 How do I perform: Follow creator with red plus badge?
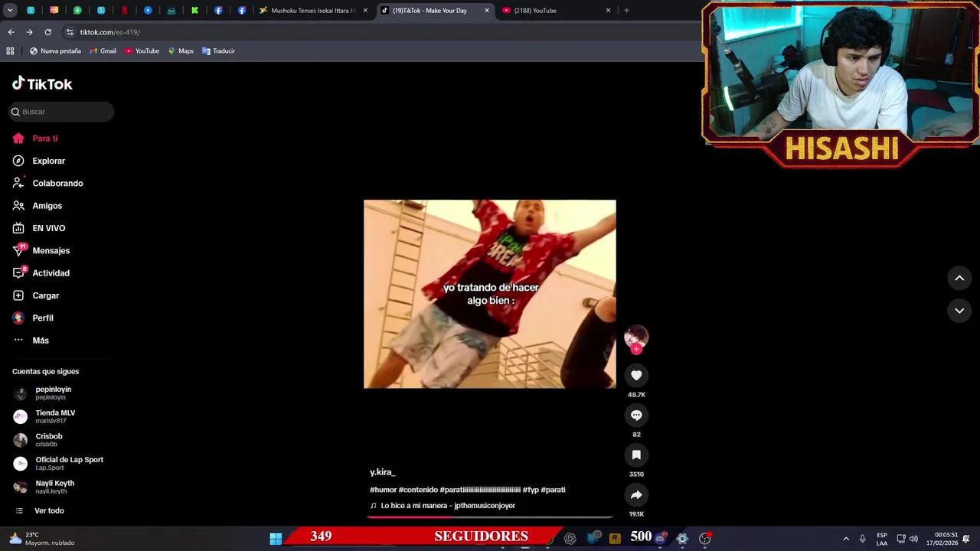pyautogui.click(x=636, y=349)
